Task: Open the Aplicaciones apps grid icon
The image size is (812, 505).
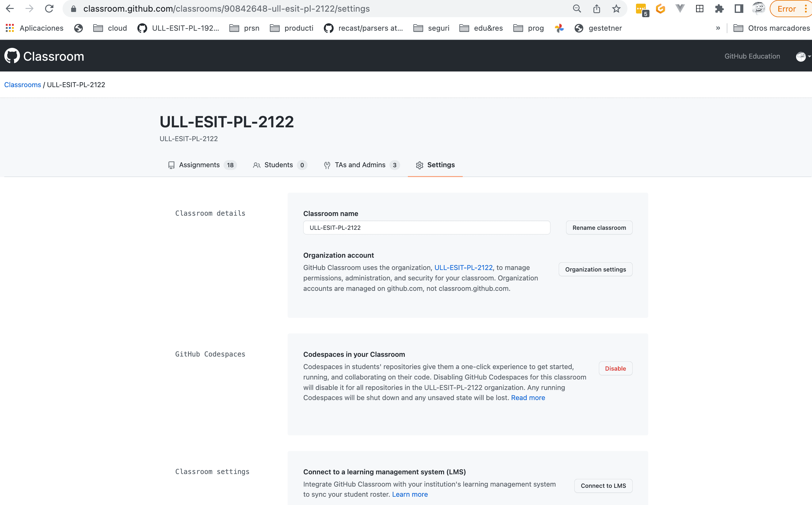Action: (x=10, y=28)
